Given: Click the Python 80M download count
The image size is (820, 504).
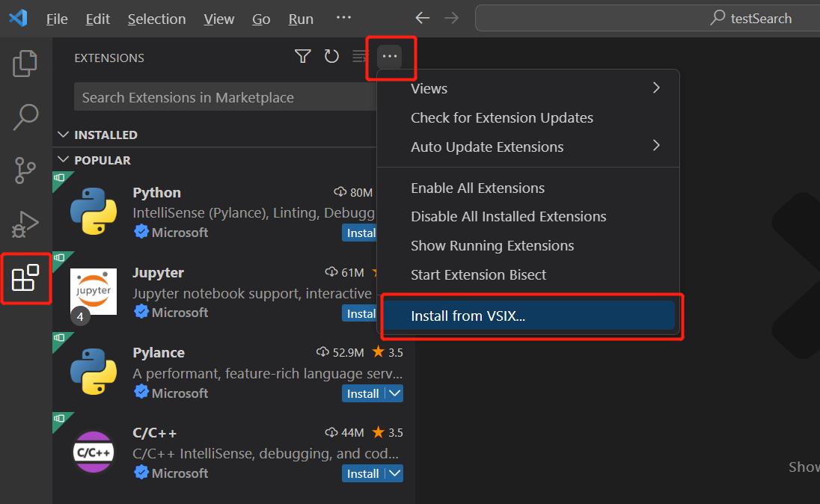Looking at the screenshot, I should pyautogui.click(x=353, y=192).
